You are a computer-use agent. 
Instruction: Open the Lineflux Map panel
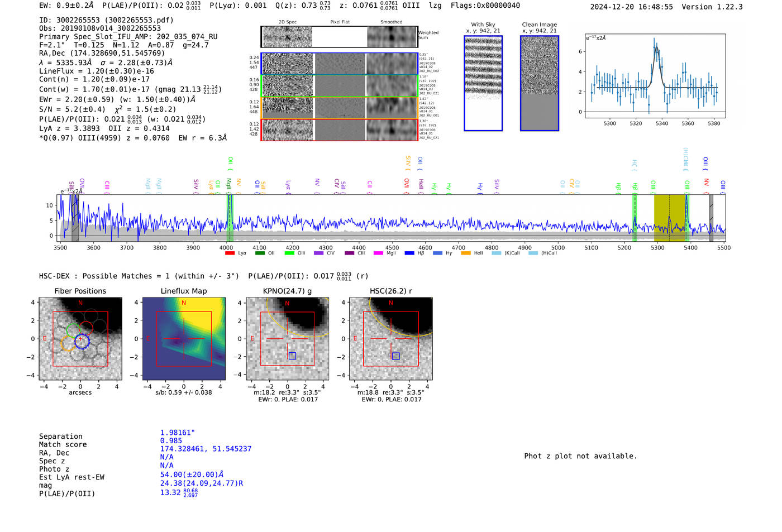184,339
